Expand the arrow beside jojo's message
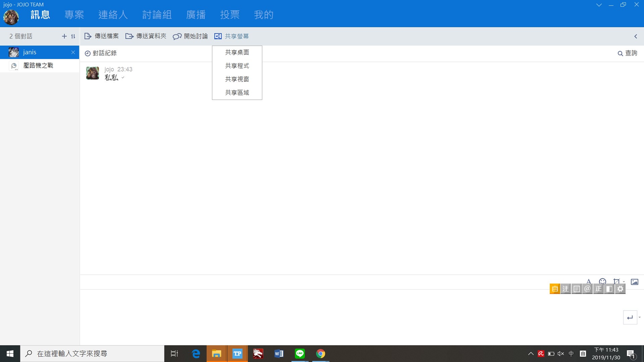Screen dimensions: 644x362 coord(123,78)
